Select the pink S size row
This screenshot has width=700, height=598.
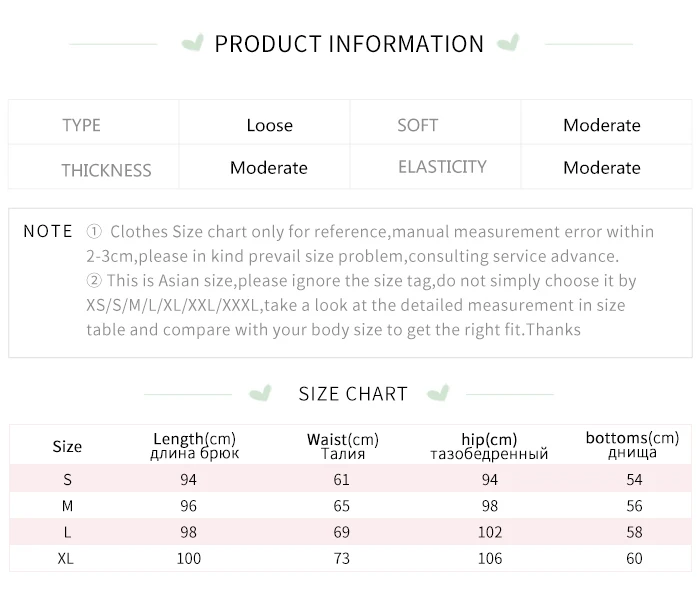click(350, 479)
